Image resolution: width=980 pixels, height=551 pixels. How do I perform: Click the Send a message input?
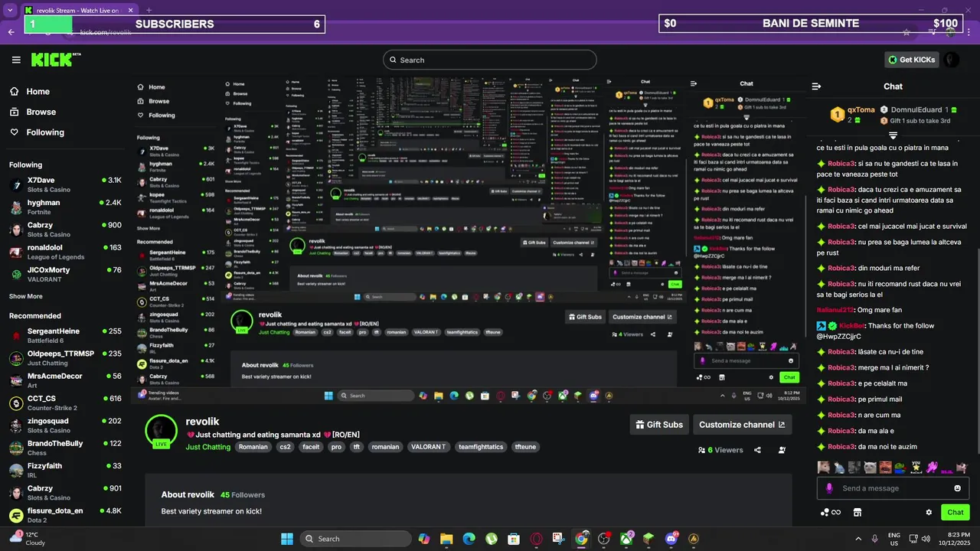[893, 488]
